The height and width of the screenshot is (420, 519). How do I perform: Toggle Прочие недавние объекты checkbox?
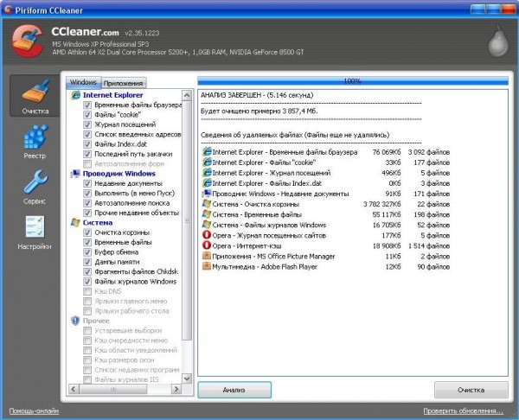click(x=87, y=213)
